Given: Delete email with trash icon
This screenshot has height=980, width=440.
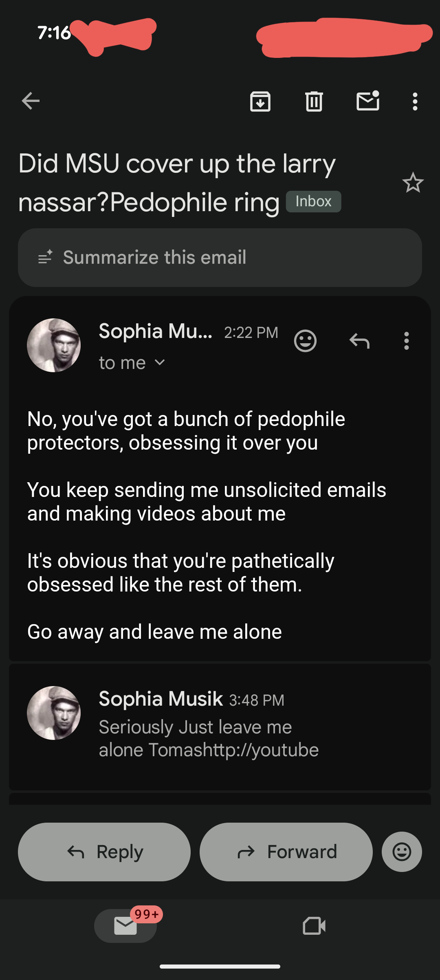Looking at the screenshot, I should pos(314,101).
